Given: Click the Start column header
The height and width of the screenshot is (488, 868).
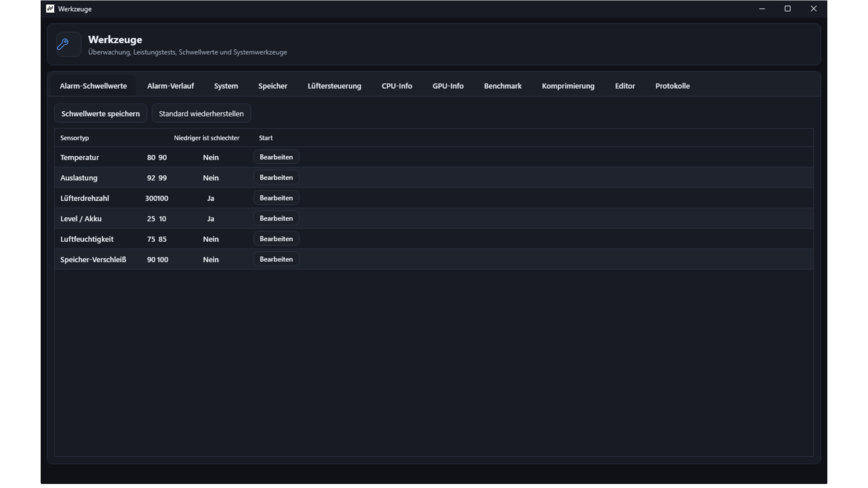Looking at the screenshot, I should [266, 138].
